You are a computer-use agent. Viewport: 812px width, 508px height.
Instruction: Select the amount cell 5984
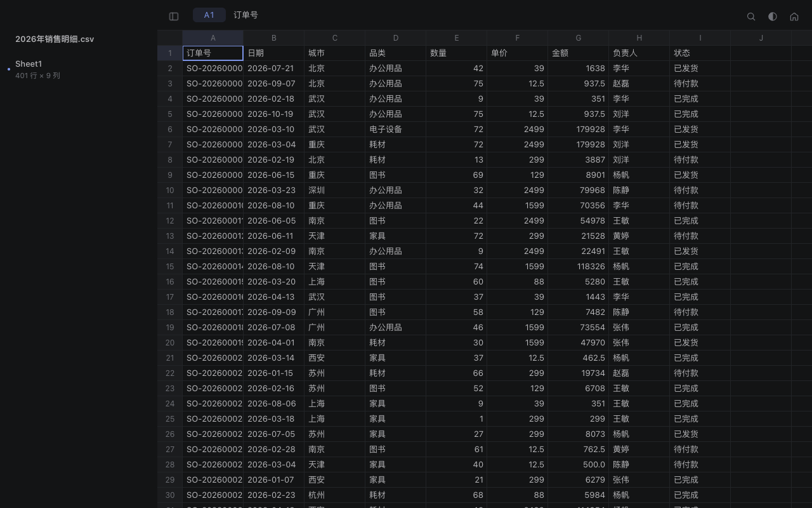(579, 495)
